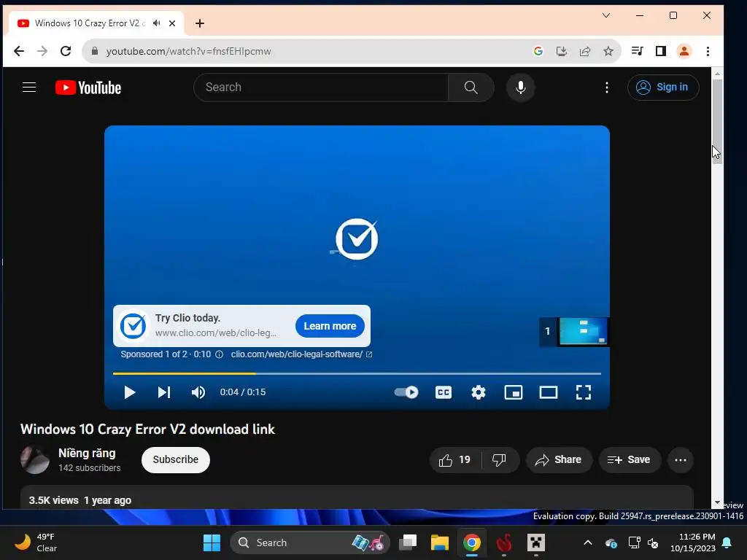Click the address bar URL
This screenshot has width=747, height=560.
point(189,51)
